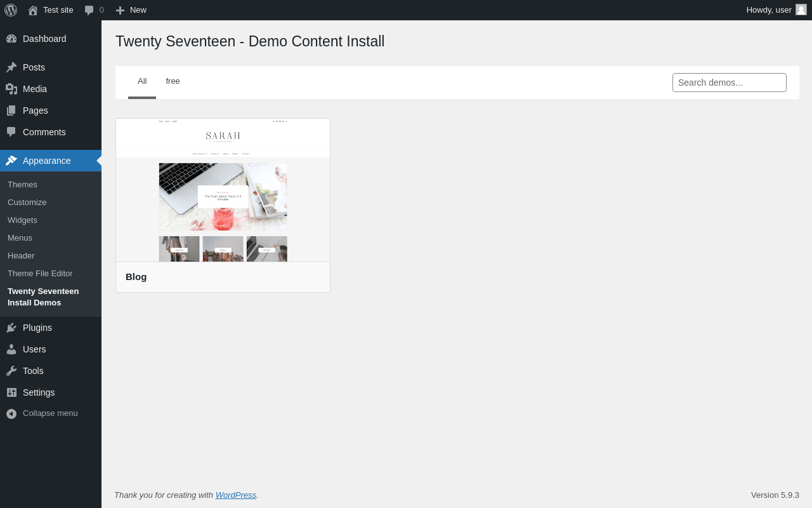Open the Settings menu label

[x=39, y=392]
